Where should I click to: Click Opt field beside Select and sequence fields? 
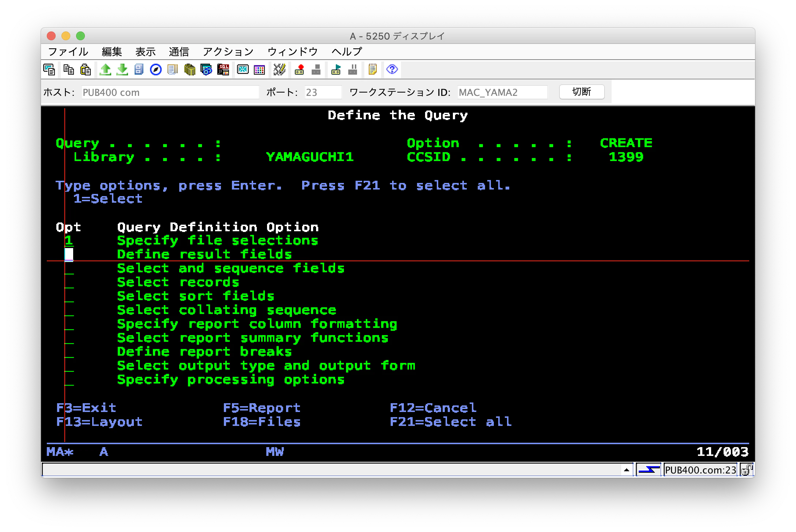(69, 268)
